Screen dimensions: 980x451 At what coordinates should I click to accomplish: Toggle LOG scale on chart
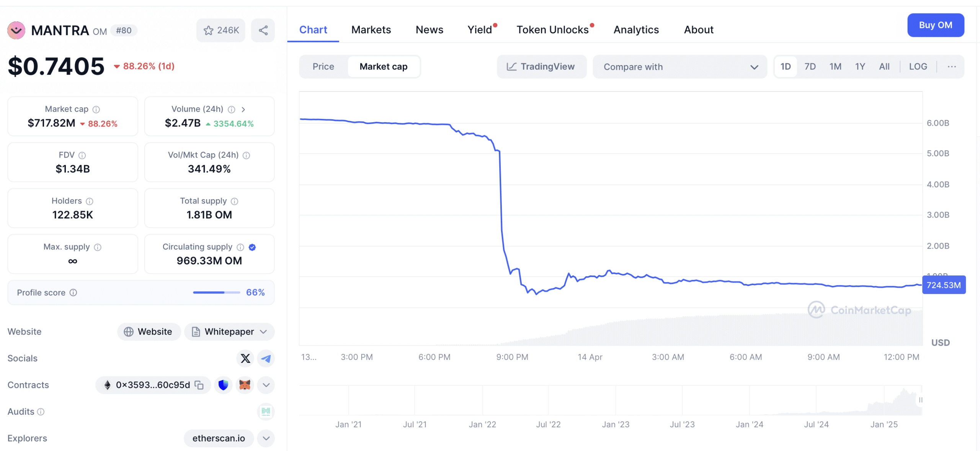click(918, 67)
